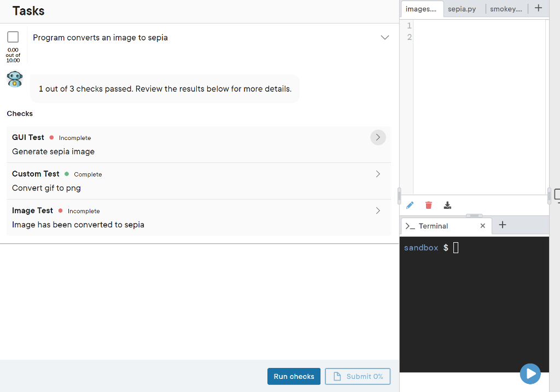Click the download file icon
The image size is (560, 392).
[447, 205]
